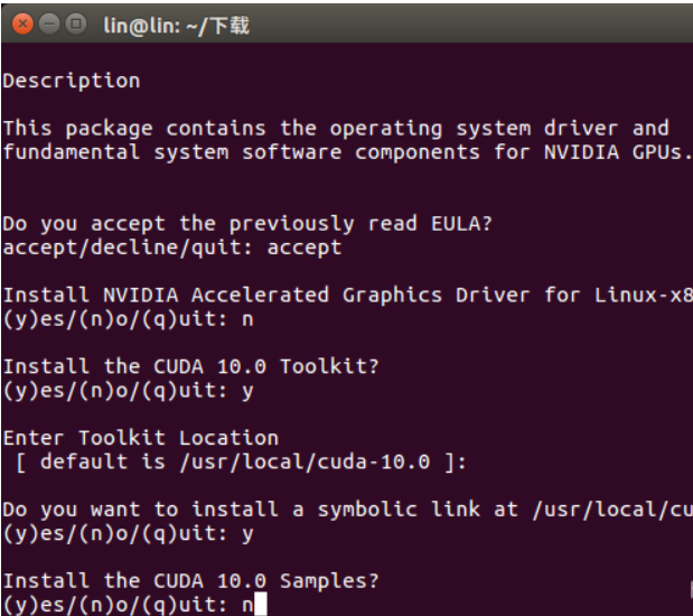Click the 'y' answer under symbolic link prompt
This screenshot has width=693, height=616.
(247, 535)
